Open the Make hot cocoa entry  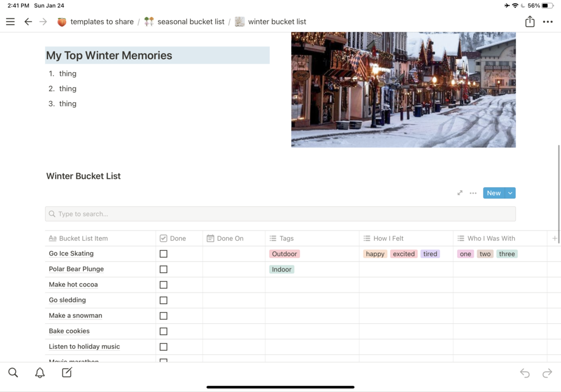coord(73,285)
